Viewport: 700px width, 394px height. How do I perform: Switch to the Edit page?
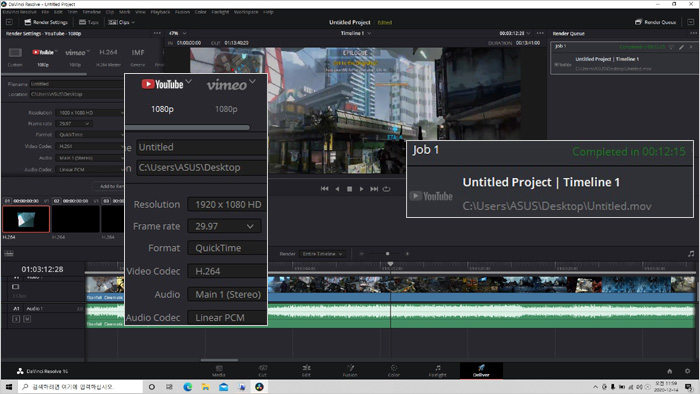coord(306,370)
